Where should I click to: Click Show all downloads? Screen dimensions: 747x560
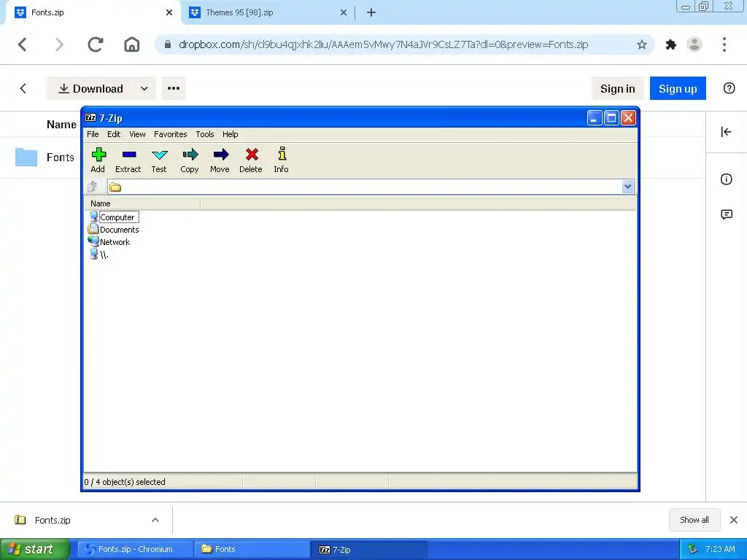point(694,520)
